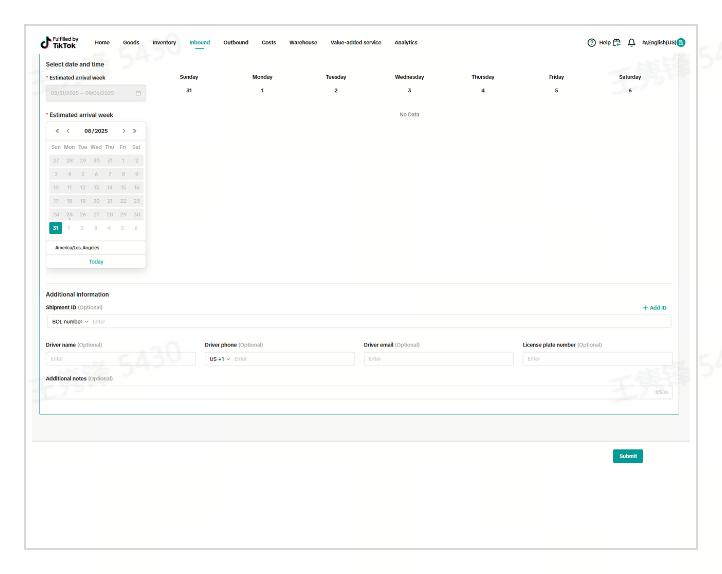Click the Tuesday 2 column header
This screenshot has width=722, height=574.
[336, 83]
